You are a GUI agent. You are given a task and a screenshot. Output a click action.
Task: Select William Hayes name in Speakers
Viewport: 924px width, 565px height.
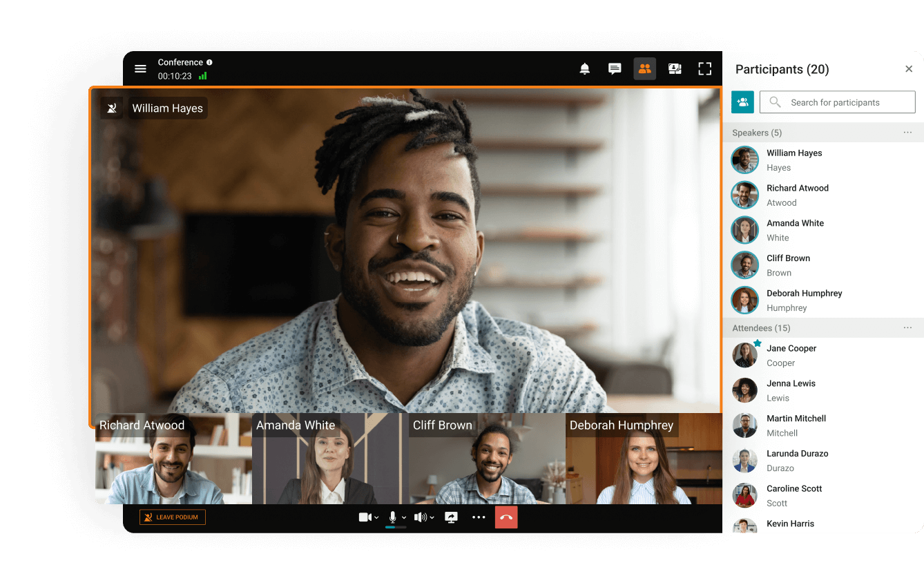tap(794, 153)
